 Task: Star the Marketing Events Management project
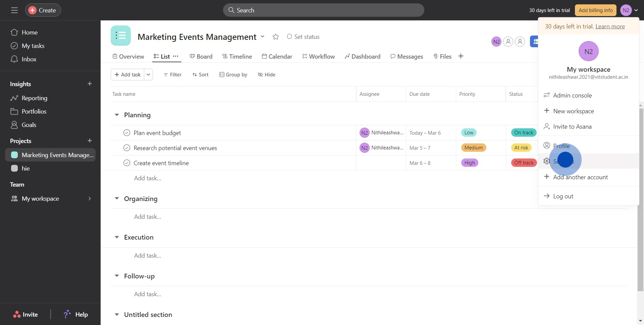276,37
